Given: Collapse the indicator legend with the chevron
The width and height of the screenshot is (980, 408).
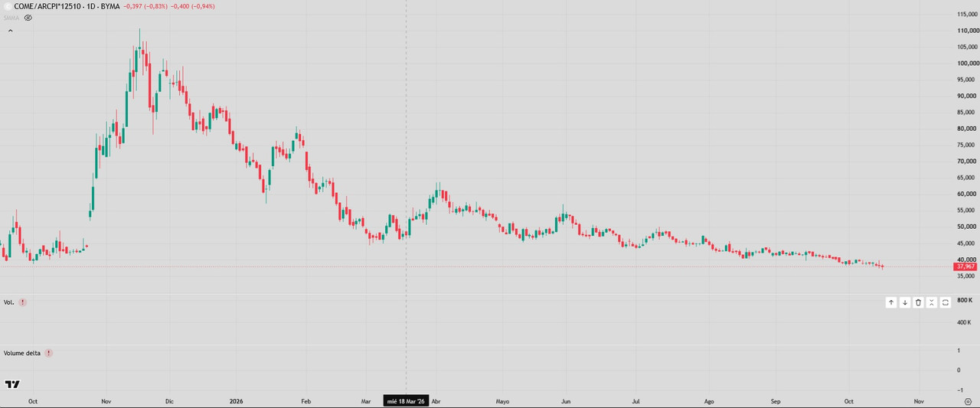Looking at the screenshot, I should pos(10,31).
